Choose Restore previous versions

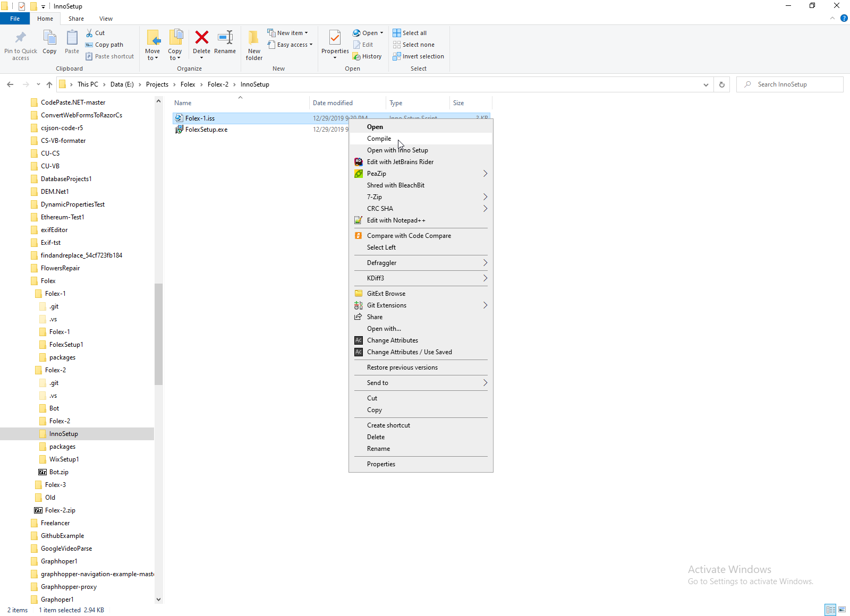[421, 367]
